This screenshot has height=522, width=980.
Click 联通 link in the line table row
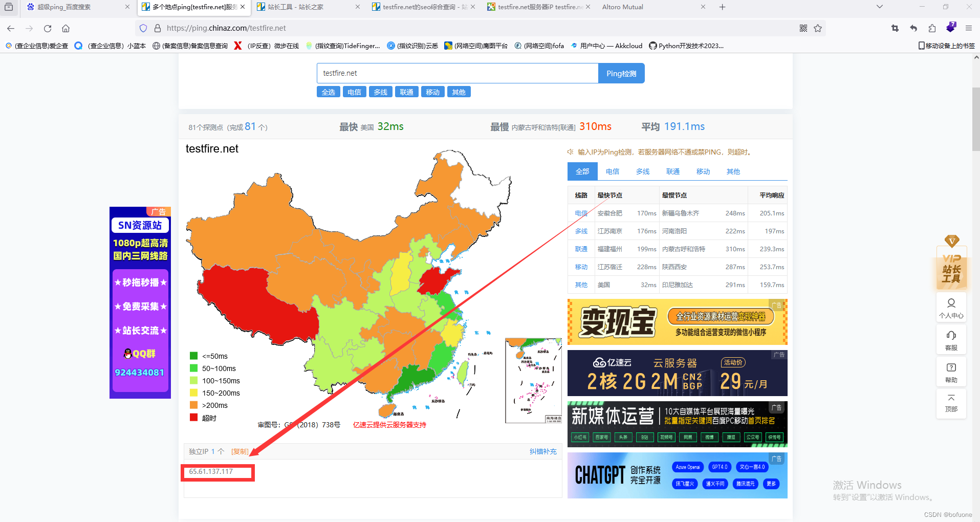581,249
